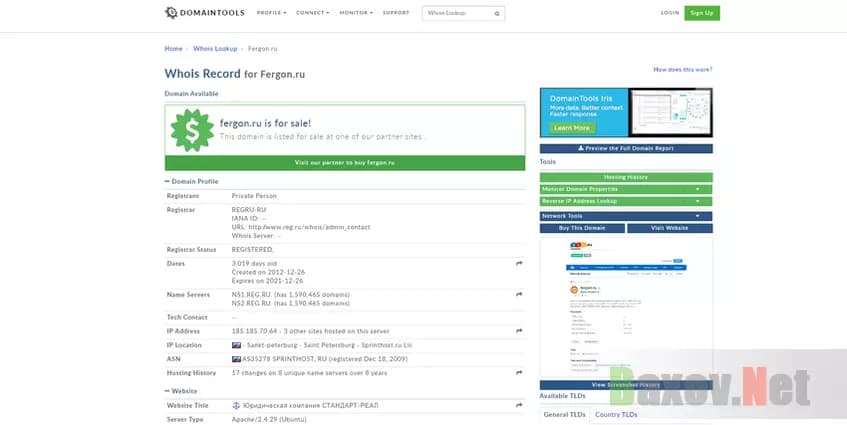
Task: Open the Connect dropdown menu
Action: pos(313,13)
